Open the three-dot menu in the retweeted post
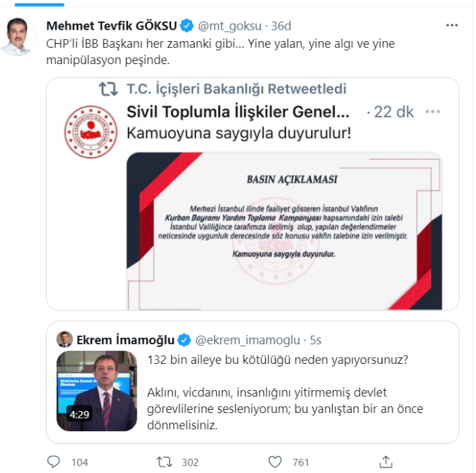Screen dimensions: 476x473 [433, 111]
